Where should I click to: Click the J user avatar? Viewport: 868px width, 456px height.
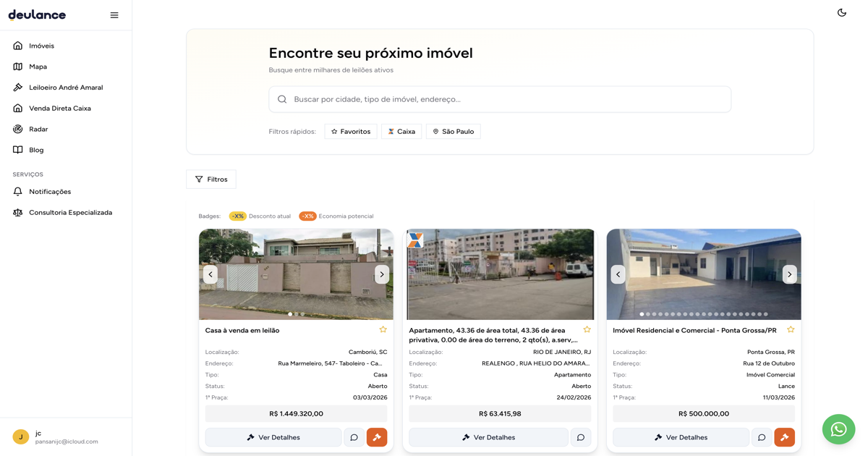click(21, 436)
